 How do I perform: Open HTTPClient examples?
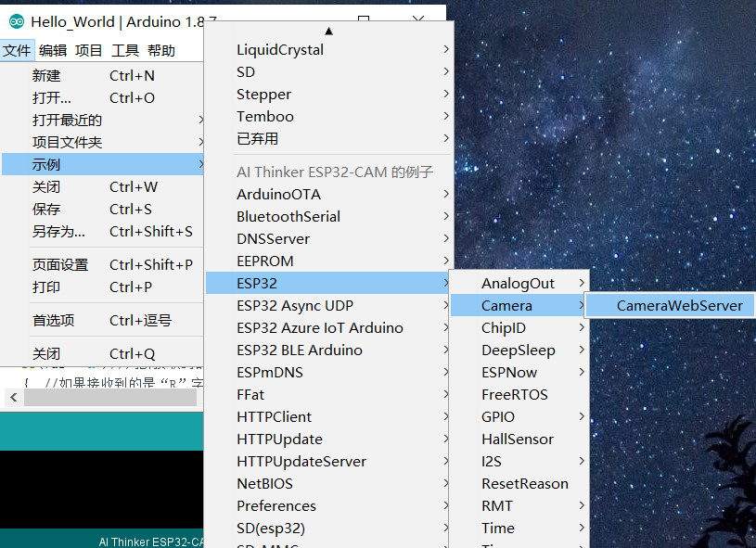click(x=327, y=416)
